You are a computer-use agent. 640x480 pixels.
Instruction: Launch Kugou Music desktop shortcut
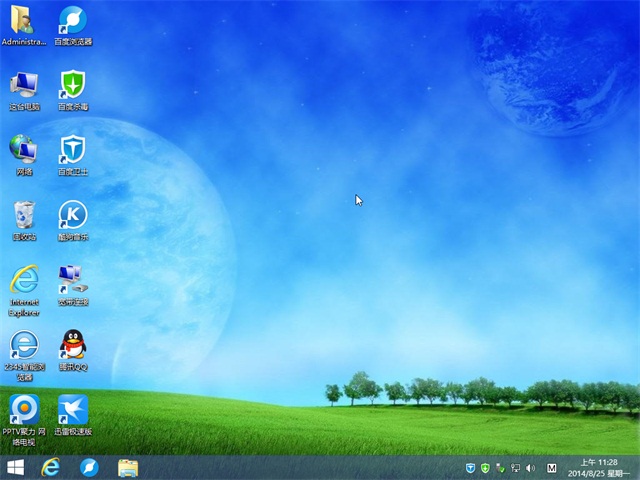tap(72, 215)
